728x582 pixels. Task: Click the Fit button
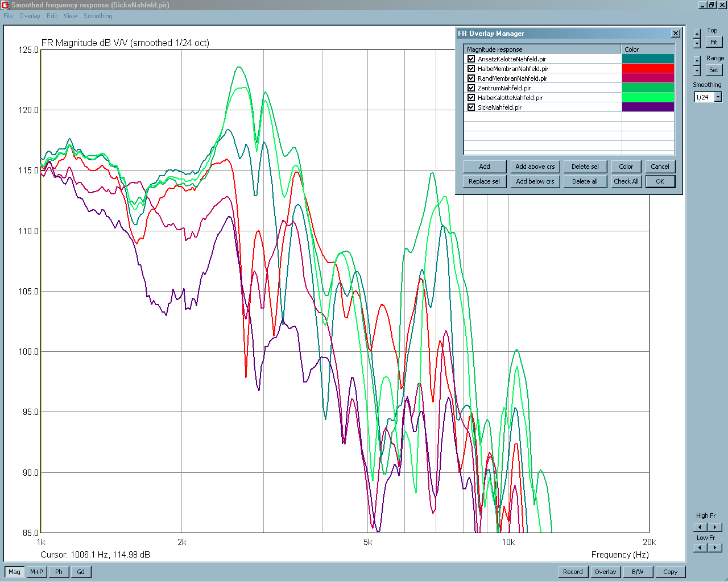click(714, 42)
